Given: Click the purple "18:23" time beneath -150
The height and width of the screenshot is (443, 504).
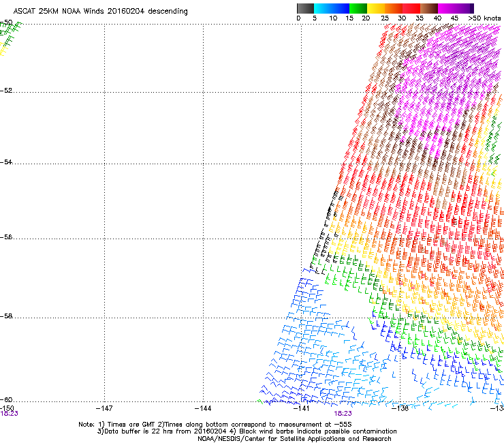Looking at the screenshot, I should (10, 414).
